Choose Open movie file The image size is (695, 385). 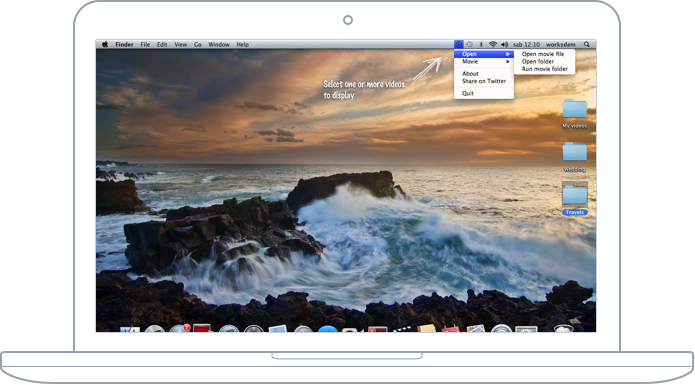coord(543,54)
